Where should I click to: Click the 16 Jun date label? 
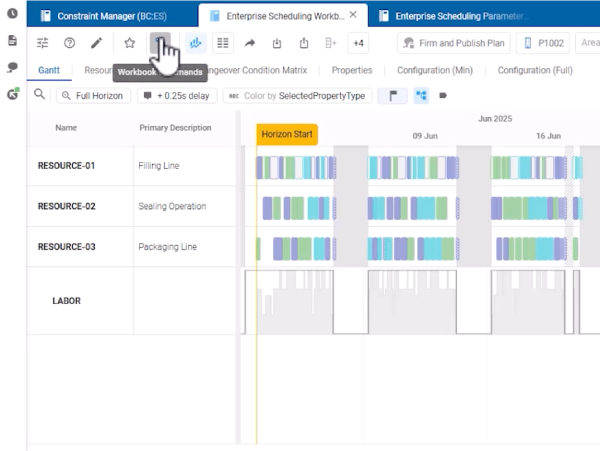click(x=548, y=136)
